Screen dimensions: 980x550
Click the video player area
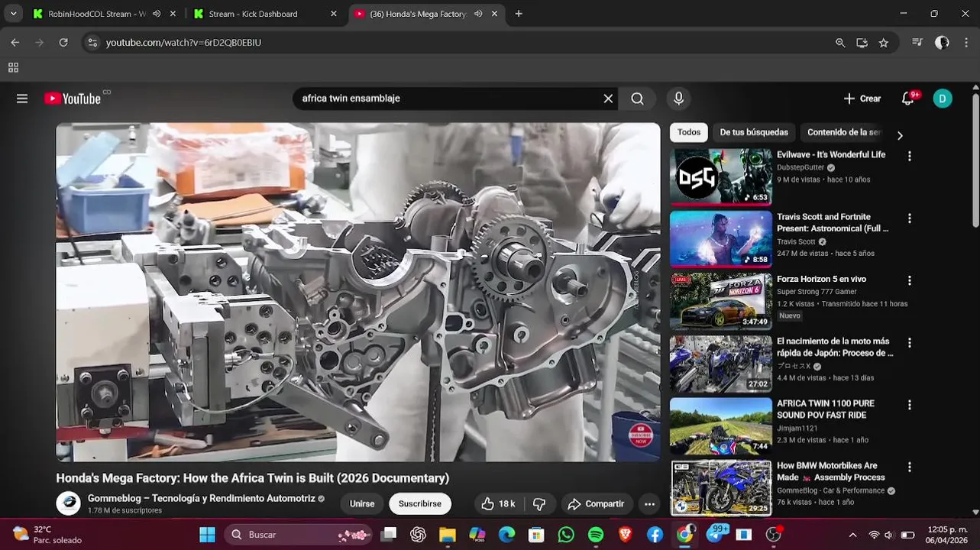pyautogui.click(x=358, y=293)
